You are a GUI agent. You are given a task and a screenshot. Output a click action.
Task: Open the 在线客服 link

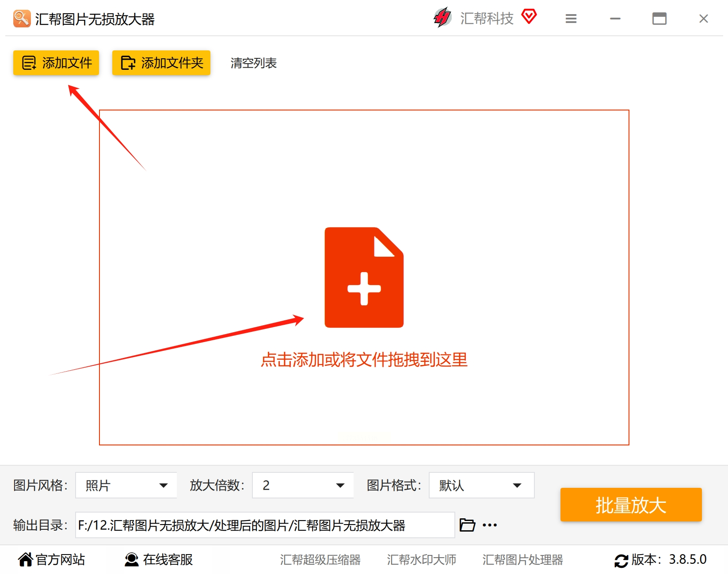click(168, 559)
